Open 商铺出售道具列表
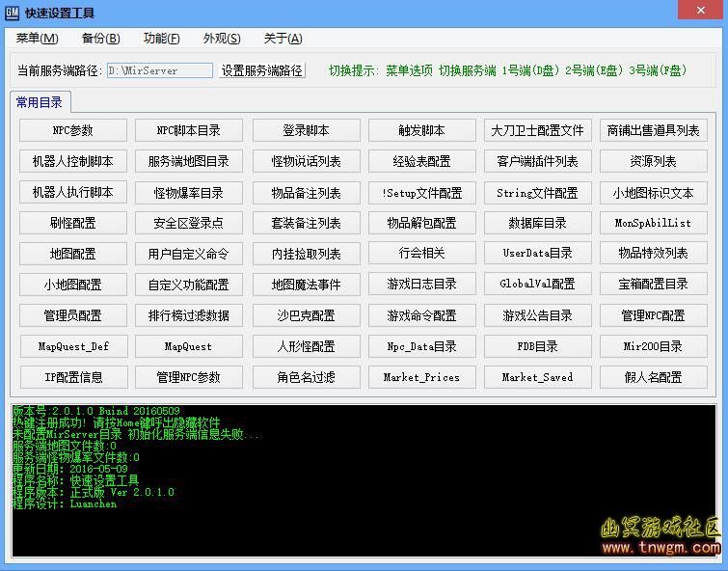728x571 pixels. [x=653, y=130]
